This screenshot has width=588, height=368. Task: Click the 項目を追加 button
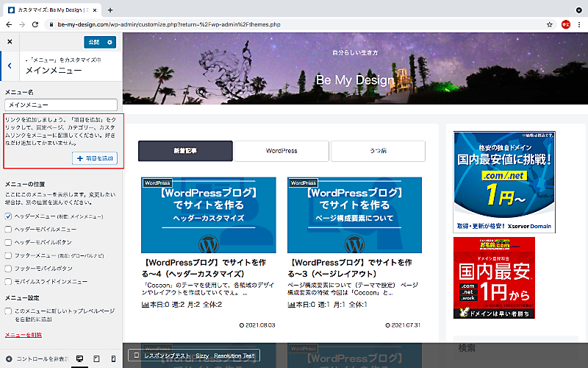[94, 158]
